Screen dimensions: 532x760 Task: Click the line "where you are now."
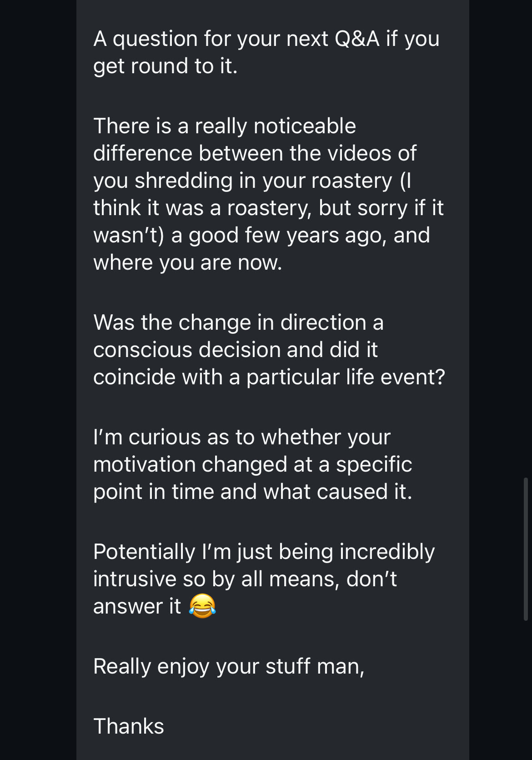[188, 263]
